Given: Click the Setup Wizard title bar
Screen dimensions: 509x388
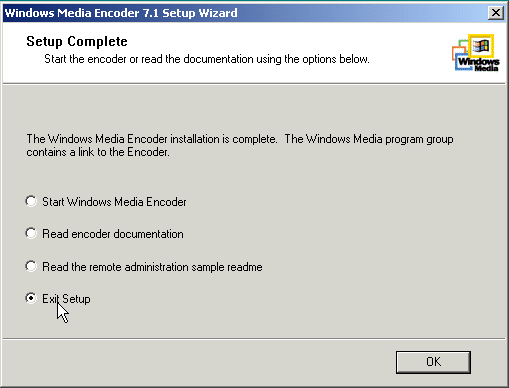Looking at the screenshot, I should click(x=247, y=13).
